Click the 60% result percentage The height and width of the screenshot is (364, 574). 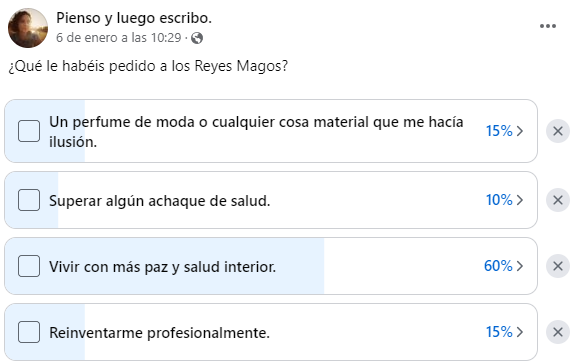[498, 266]
